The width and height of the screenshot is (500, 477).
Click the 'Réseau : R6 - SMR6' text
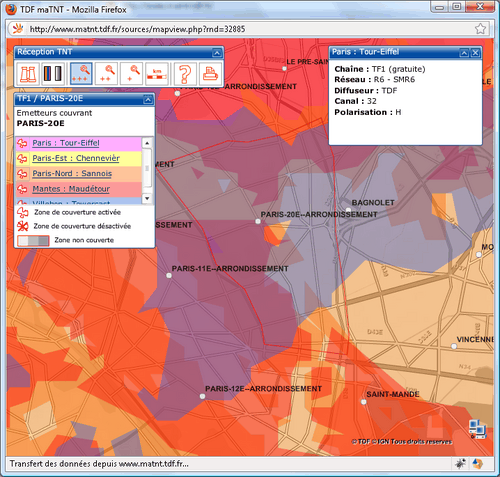pyautogui.click(x=375, y=80)
